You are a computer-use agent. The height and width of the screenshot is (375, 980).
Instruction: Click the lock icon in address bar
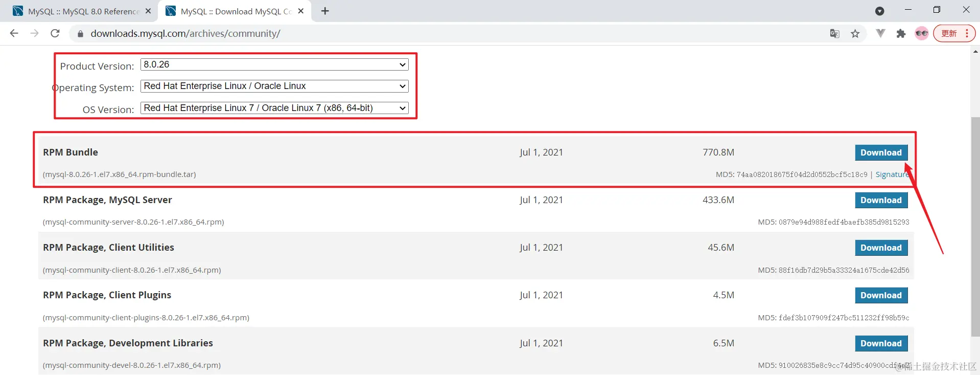tap(80, 34)
